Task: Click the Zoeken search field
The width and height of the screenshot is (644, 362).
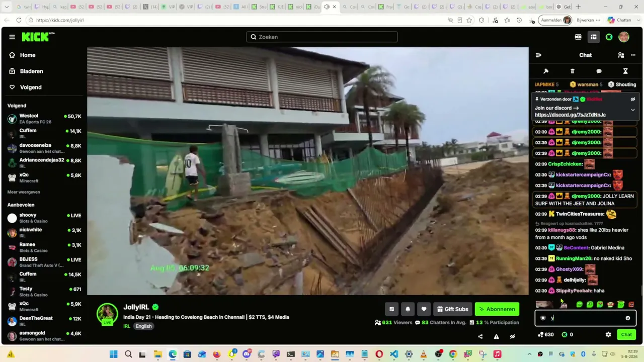Action: (322, 37)
